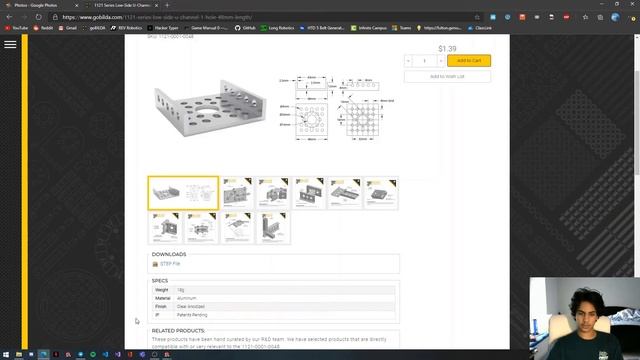640x360 pixels.
Task: Click the Add to Wish List button
Action: pos(447,76)
